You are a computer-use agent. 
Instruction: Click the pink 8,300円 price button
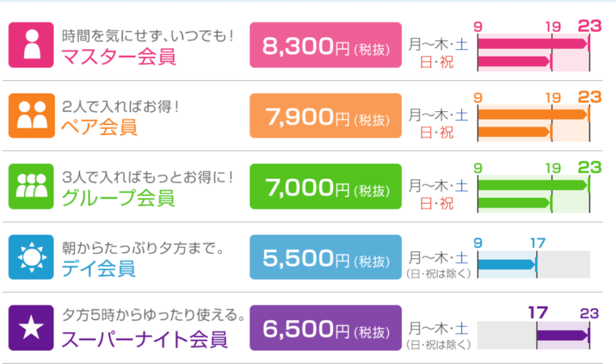click(325, 45)
